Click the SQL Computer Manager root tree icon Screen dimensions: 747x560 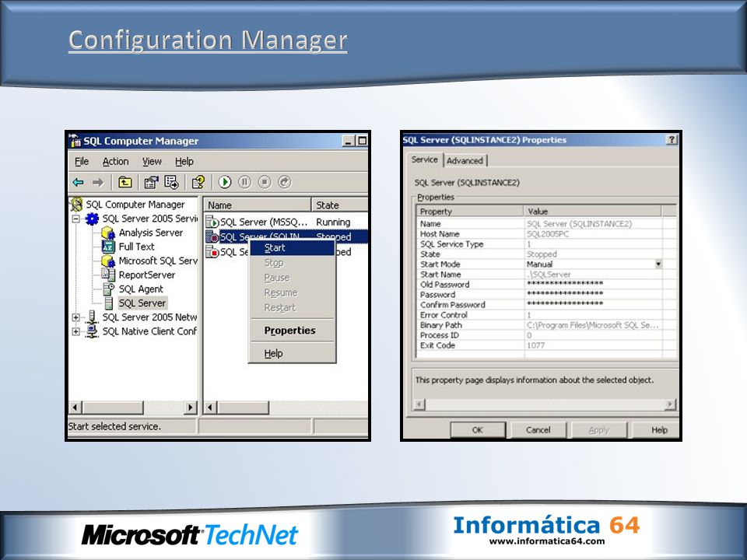tap(77, 205)
